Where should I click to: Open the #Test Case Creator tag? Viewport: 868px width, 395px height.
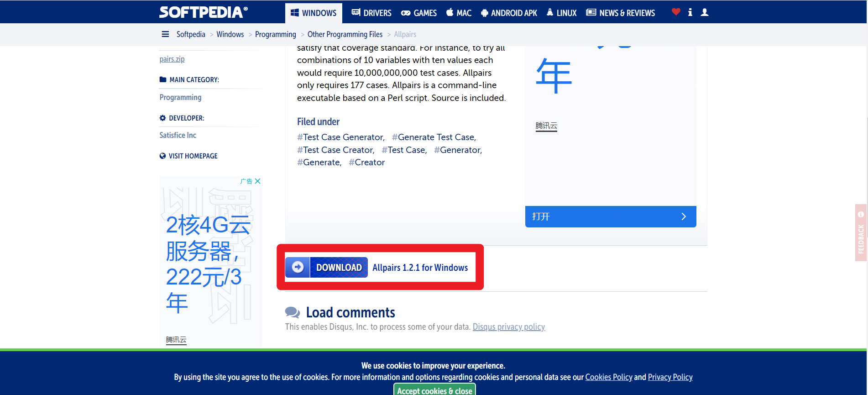pos(336,150)
